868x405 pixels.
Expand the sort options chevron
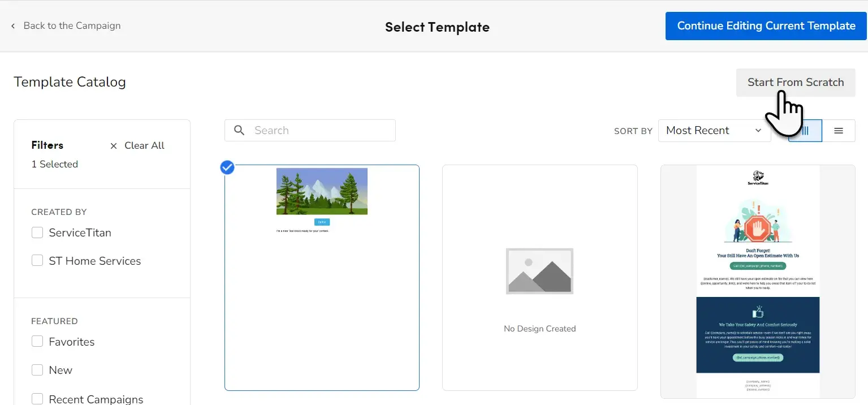[758, 130]
